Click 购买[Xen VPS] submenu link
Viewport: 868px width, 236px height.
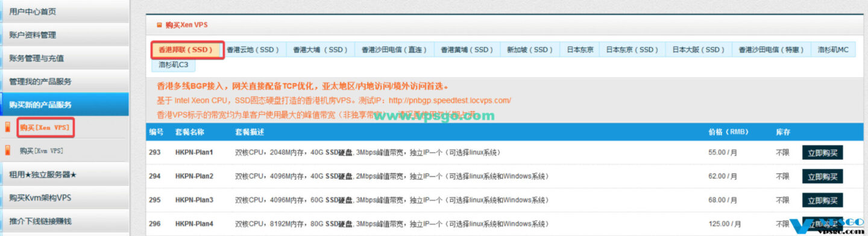click(45, 128)
